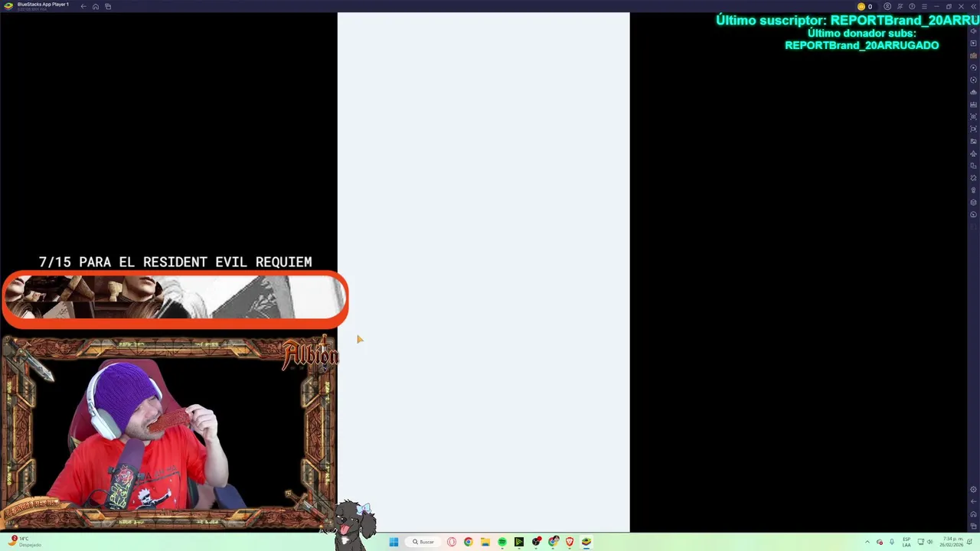
Task: Take a screenshot with sidebar capture icon
Action: (x=973, y=116)
